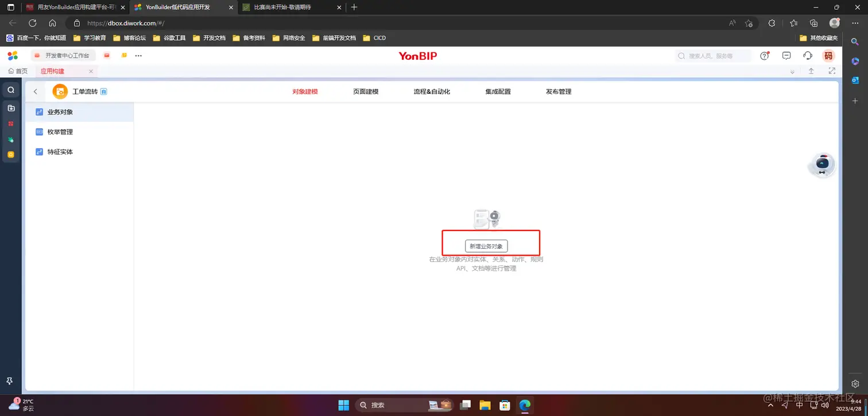Open the ... more options menu near workspace tab
Screen dimensions: 868x416
coord(138,55)
